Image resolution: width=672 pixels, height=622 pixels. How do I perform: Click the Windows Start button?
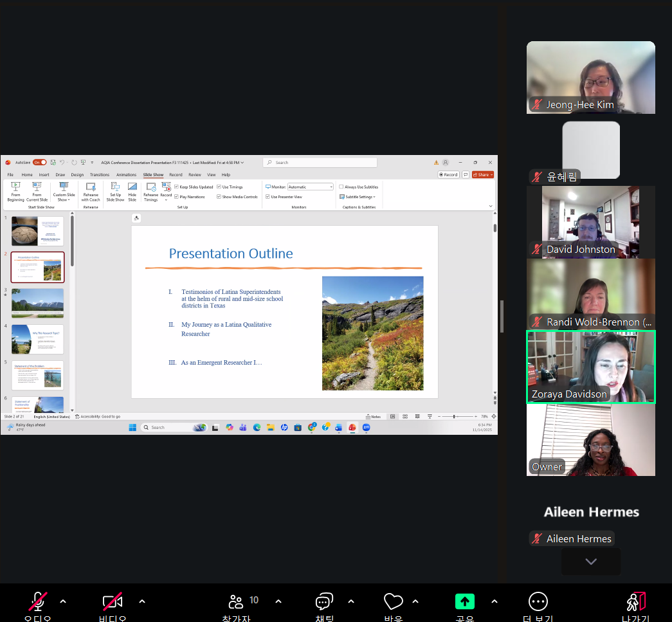(132, 427)
